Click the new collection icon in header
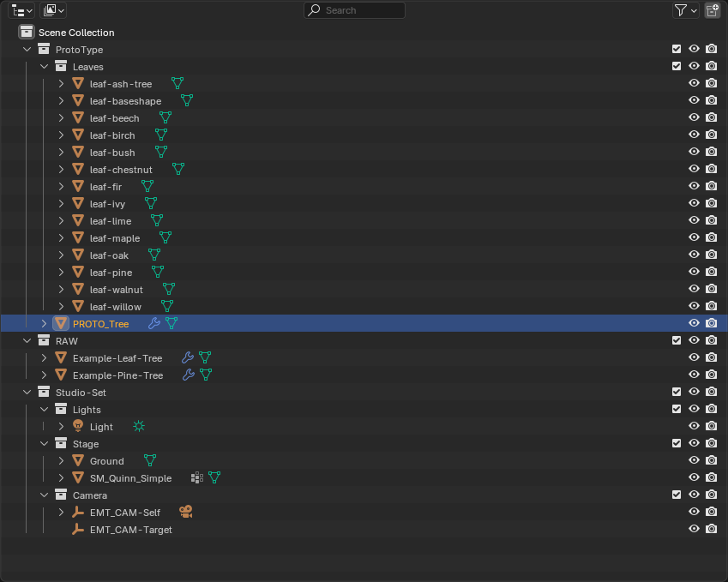This screenshot has width=728, height=582. 712,10
